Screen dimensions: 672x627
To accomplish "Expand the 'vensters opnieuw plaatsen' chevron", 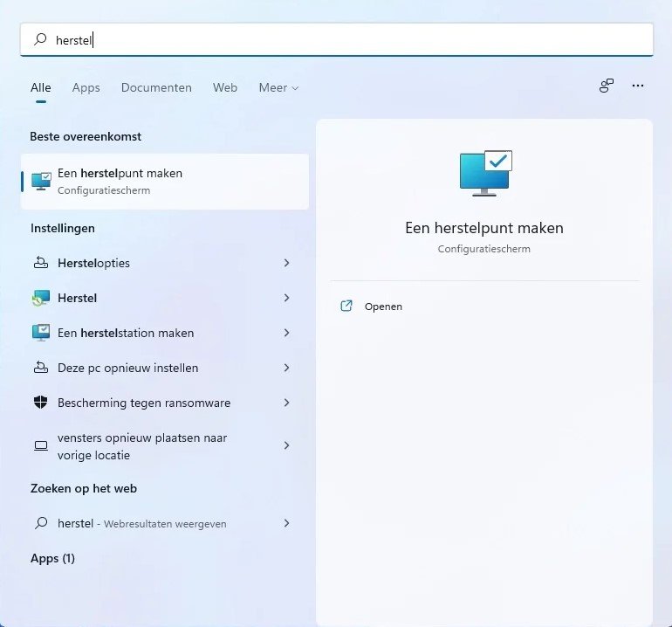I will click(x=287, y=445).
